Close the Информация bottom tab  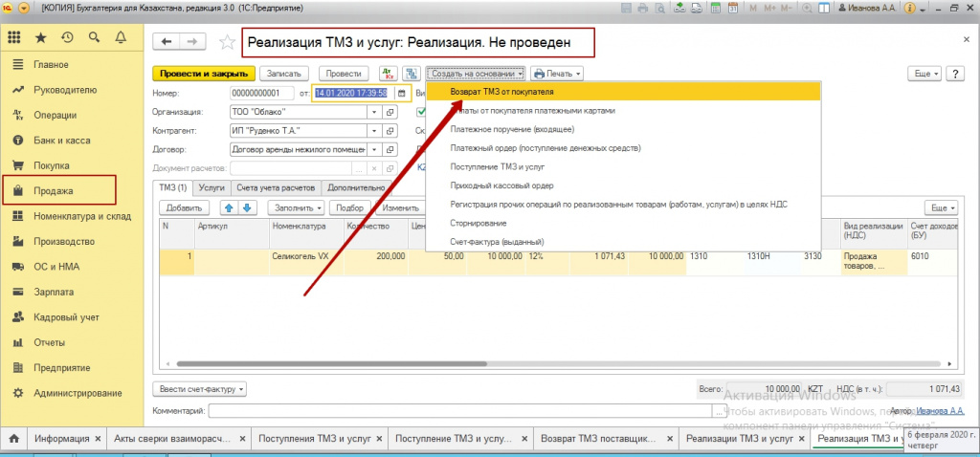(98, 438)
